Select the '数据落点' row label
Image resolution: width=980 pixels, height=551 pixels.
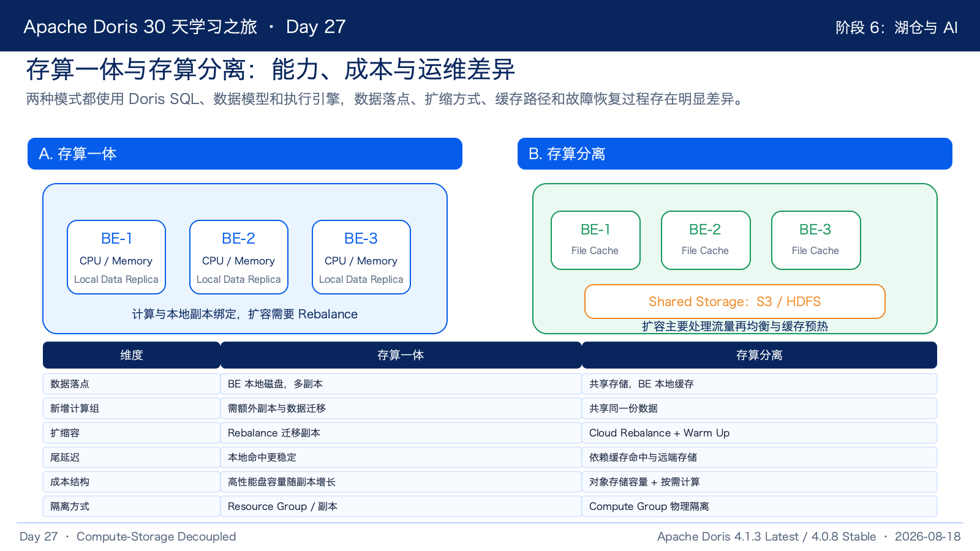(x=132, y=384)
